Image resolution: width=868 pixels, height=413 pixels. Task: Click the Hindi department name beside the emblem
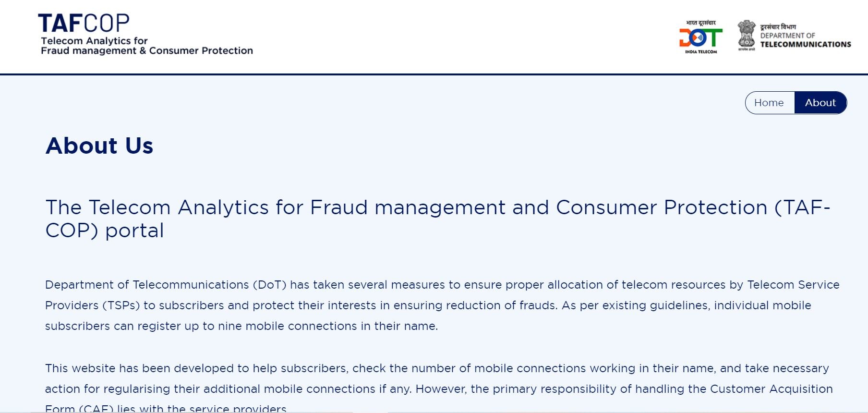[x=778, y=26]
